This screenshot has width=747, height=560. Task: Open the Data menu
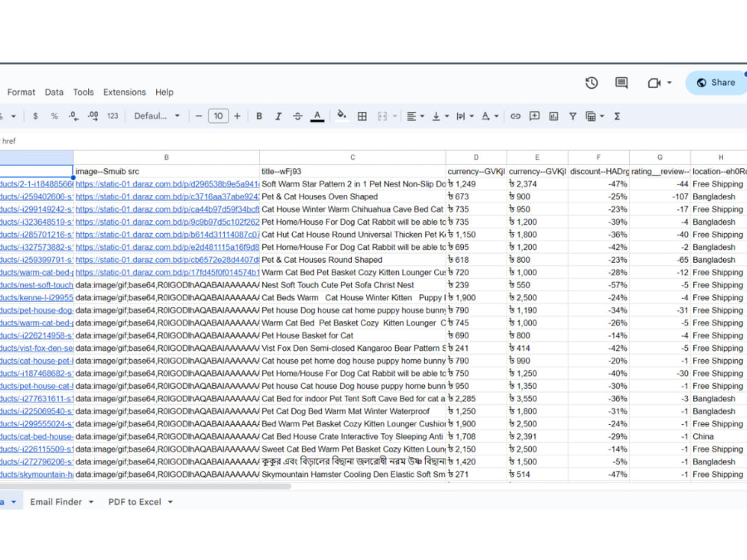[55, 92]
